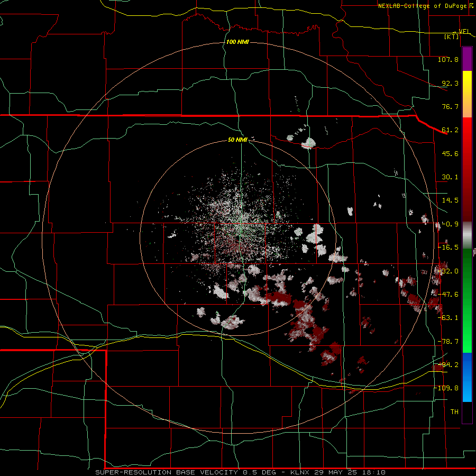Click the gray near-zero segment of color bar

467,235
